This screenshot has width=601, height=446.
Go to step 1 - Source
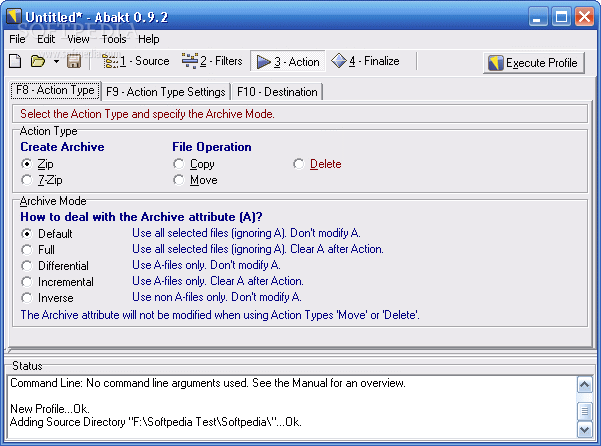[136, 61]
